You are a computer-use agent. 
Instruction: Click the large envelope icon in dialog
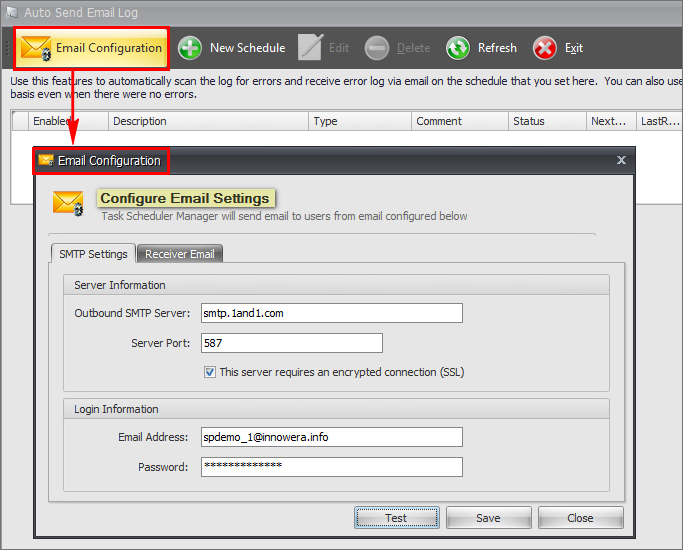[x=68, y=201]
